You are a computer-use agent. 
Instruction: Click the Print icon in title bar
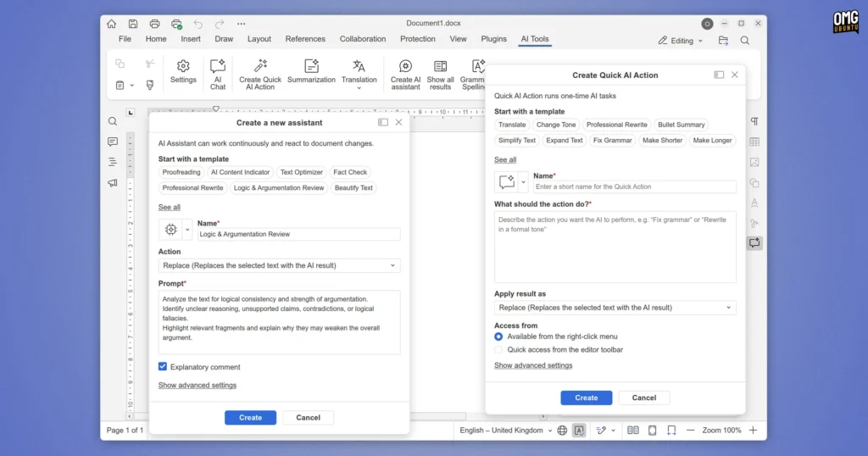(154, 24)
